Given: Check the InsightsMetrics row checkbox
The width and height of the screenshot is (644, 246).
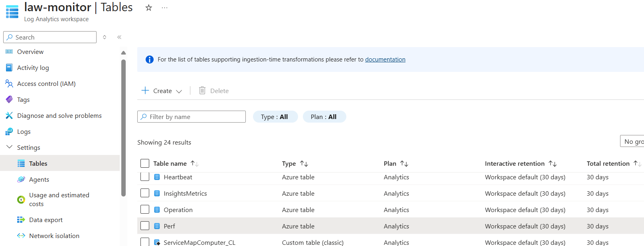Looking at the screenshot, I should [145, 193].
